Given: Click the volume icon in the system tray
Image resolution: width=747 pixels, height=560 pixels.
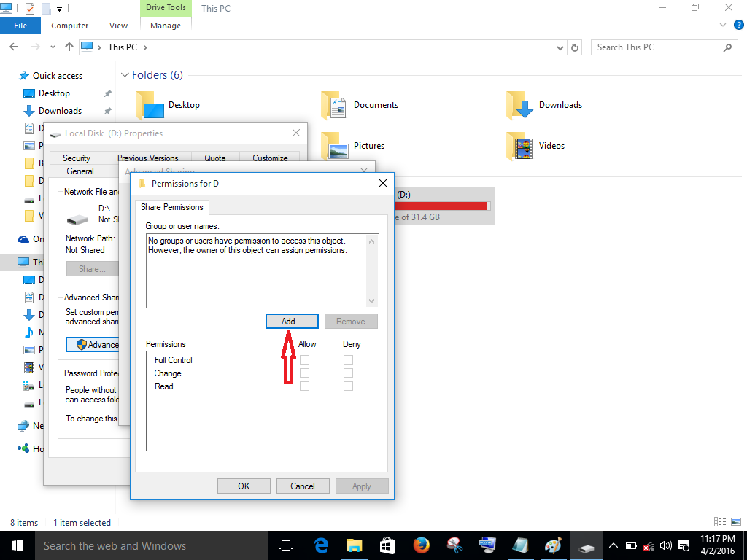Looking at the screenshot, I should (665, 545).
